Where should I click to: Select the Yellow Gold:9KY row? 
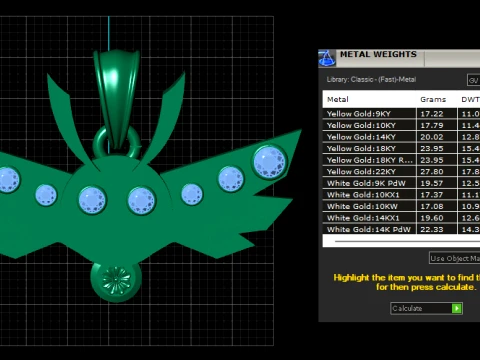click(401, 114)
